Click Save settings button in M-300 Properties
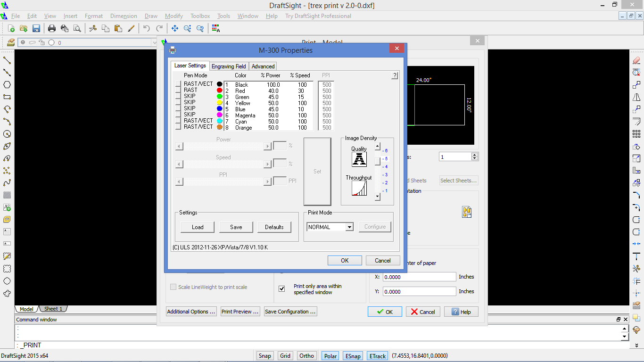The height and width of the screenshot is (362, 644). tap(236, 227)
